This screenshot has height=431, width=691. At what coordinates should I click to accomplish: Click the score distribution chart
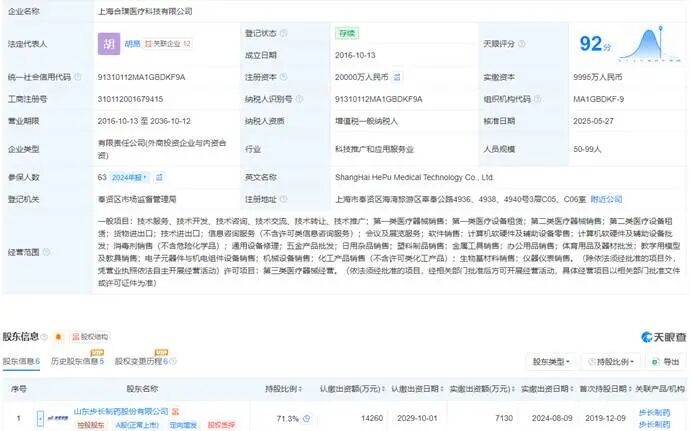[649, 44]
